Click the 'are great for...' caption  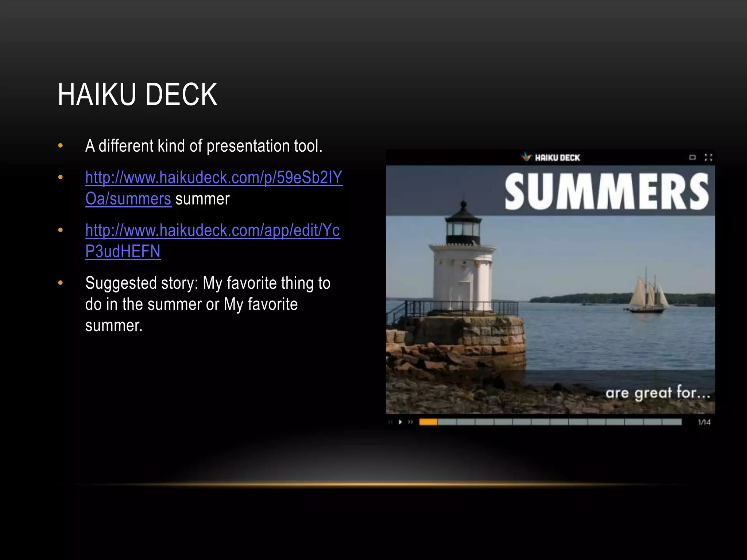tap(658, 393)
